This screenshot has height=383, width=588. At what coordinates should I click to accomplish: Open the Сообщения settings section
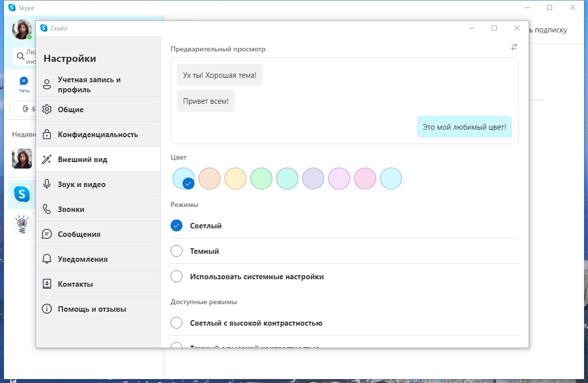click(98, 234)
